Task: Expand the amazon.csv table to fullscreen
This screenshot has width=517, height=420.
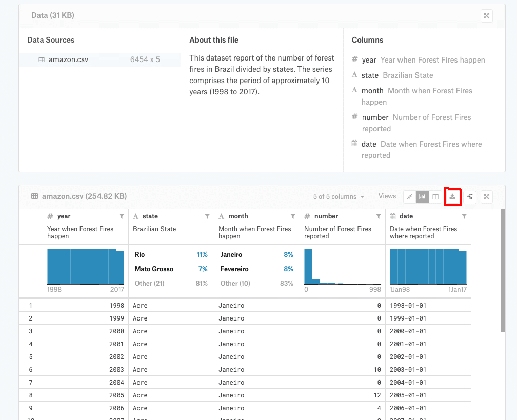Action: [x=486, y=197]
